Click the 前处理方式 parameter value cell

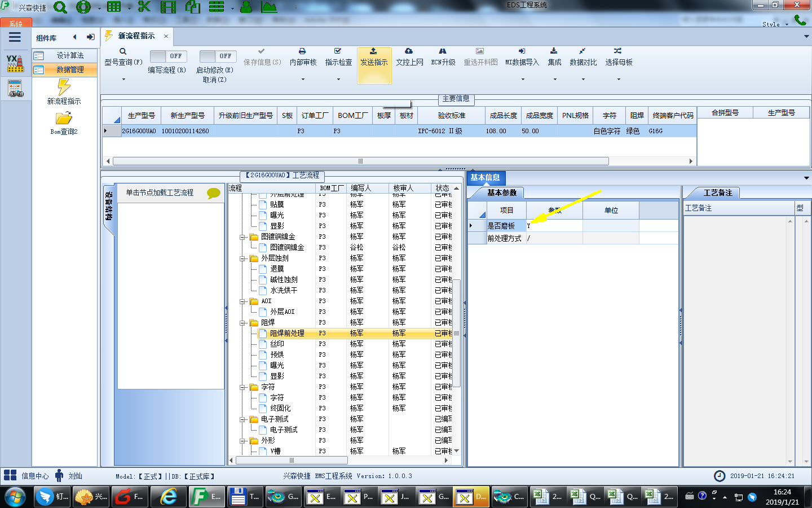point(554,238)
